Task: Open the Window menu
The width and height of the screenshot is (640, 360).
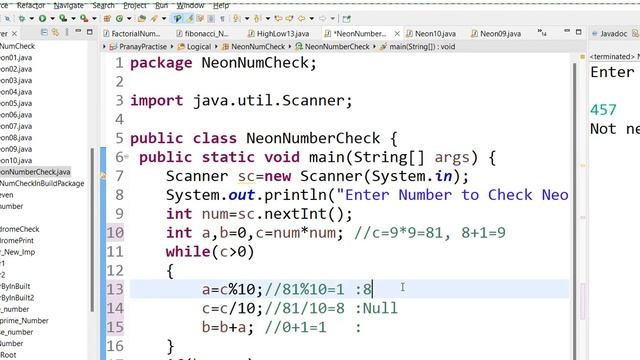Action: pyautogui.click(x=190, y=5)
